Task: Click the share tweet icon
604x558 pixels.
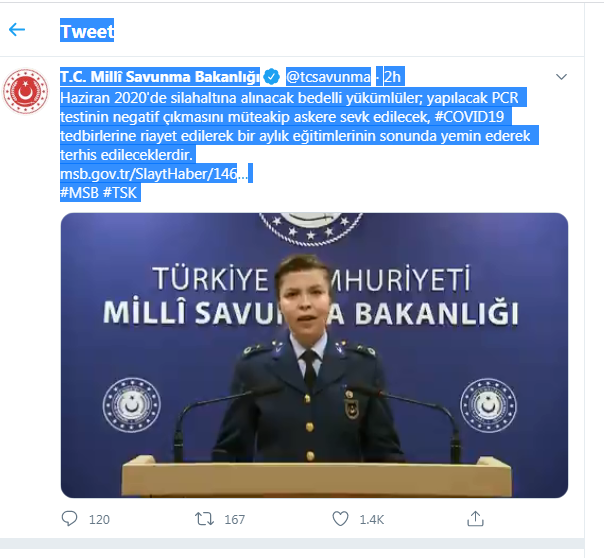Action: [473, 519]
